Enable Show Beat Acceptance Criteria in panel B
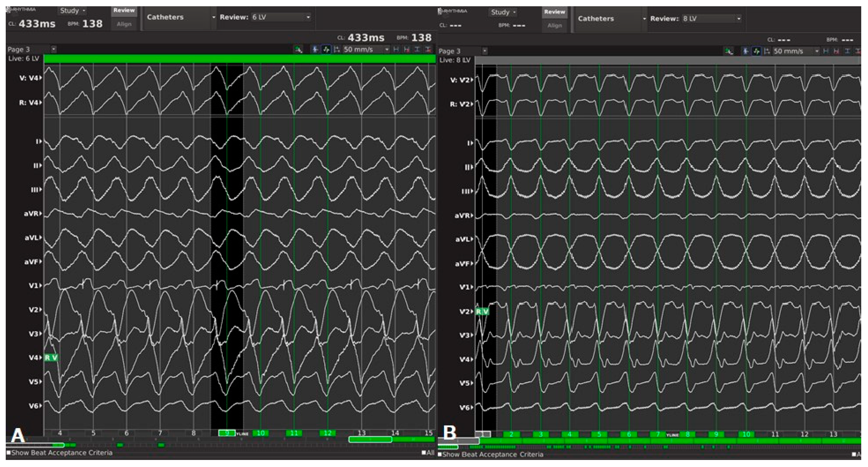 click(x=440, y=454)
